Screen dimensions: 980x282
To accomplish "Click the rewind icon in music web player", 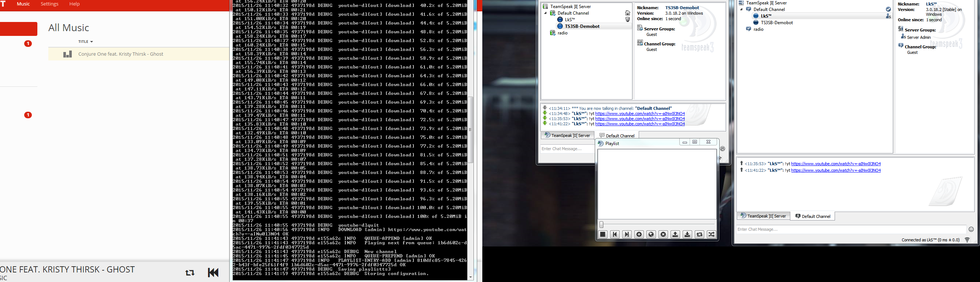I will click(x=213, y=272).
